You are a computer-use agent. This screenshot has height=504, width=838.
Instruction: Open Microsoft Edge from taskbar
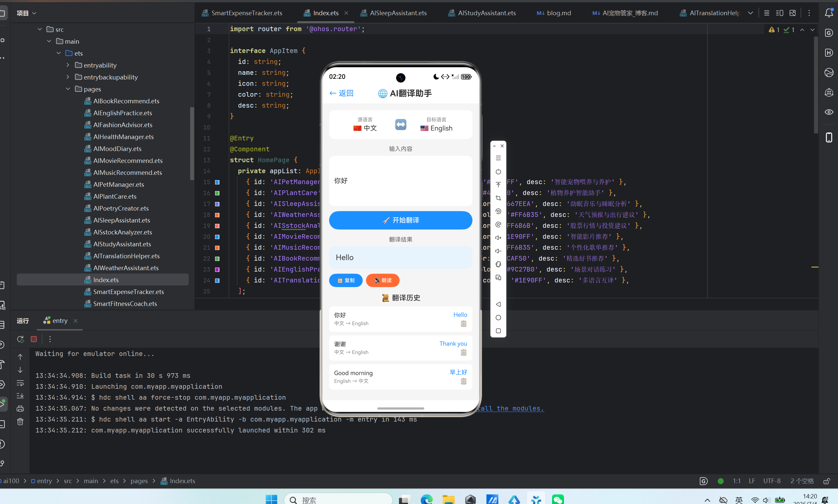tap(426, 499)
